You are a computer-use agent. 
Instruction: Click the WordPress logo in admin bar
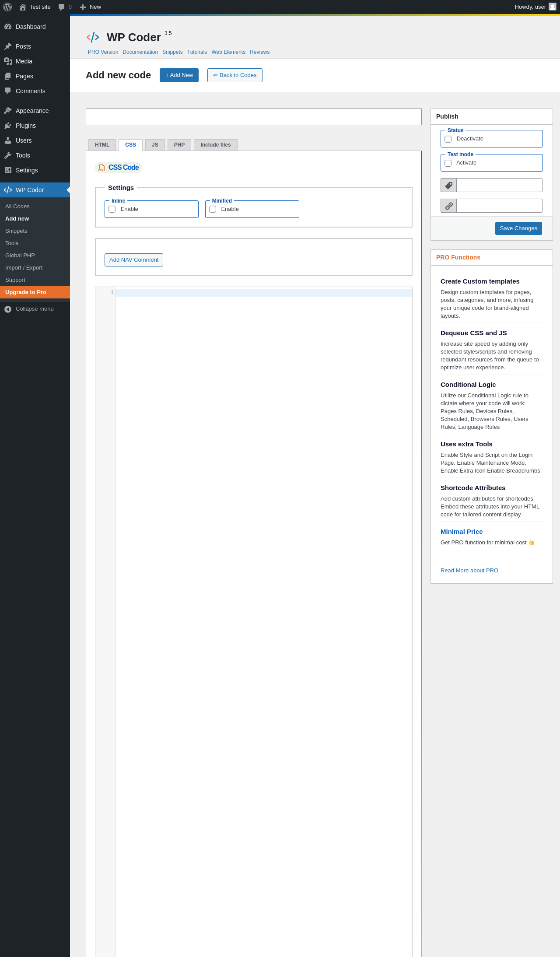click(x=7, y=7)
